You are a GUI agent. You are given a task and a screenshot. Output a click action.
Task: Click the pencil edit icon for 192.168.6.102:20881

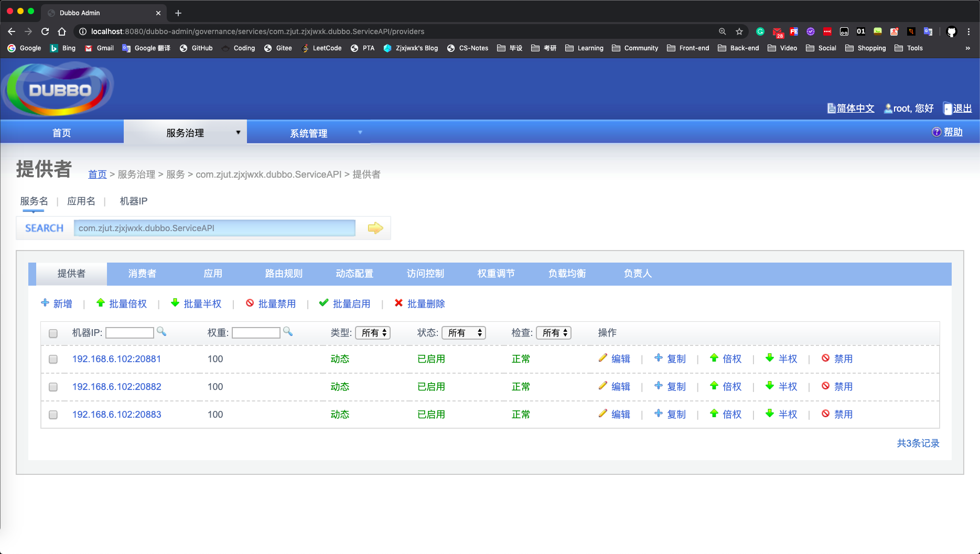pos(602,358)
